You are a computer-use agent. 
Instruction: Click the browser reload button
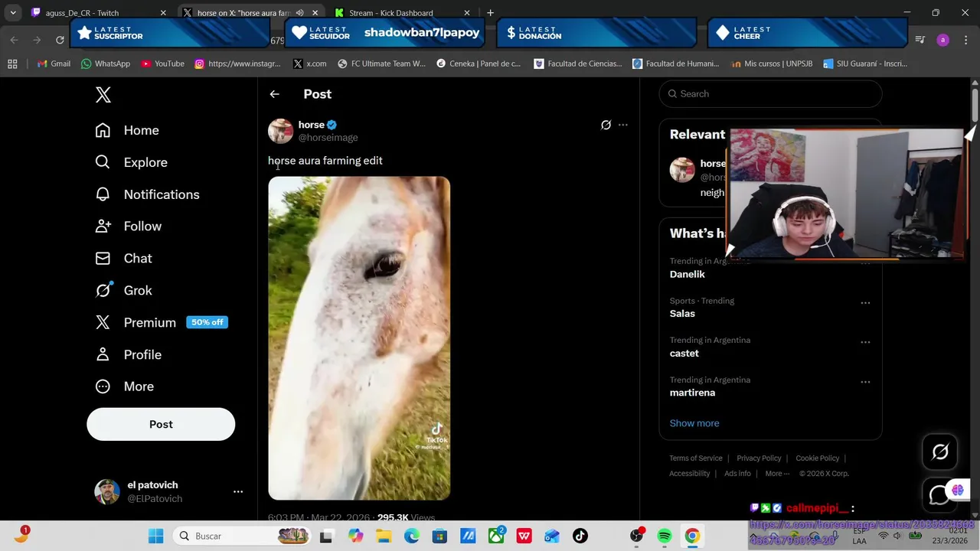60,40
